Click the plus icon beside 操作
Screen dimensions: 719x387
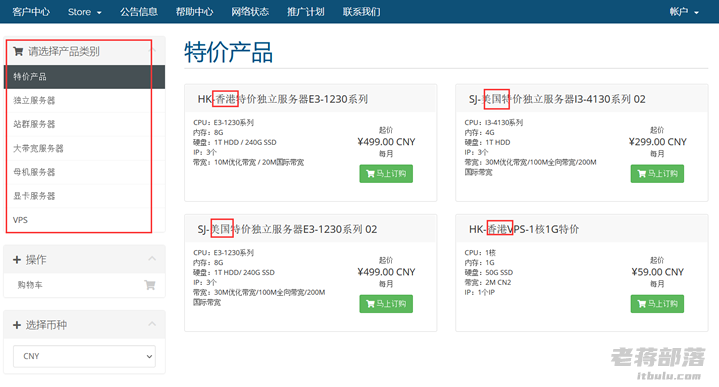[17, 260]
